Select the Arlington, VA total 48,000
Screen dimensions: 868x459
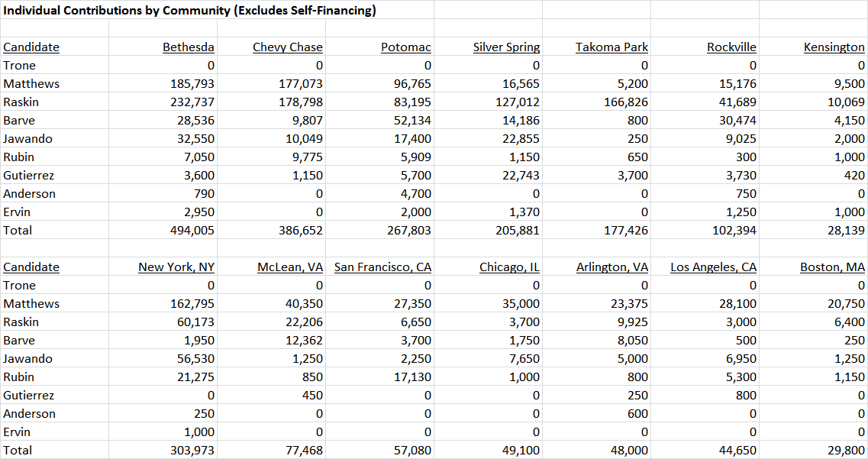click(x=629, y=450)
